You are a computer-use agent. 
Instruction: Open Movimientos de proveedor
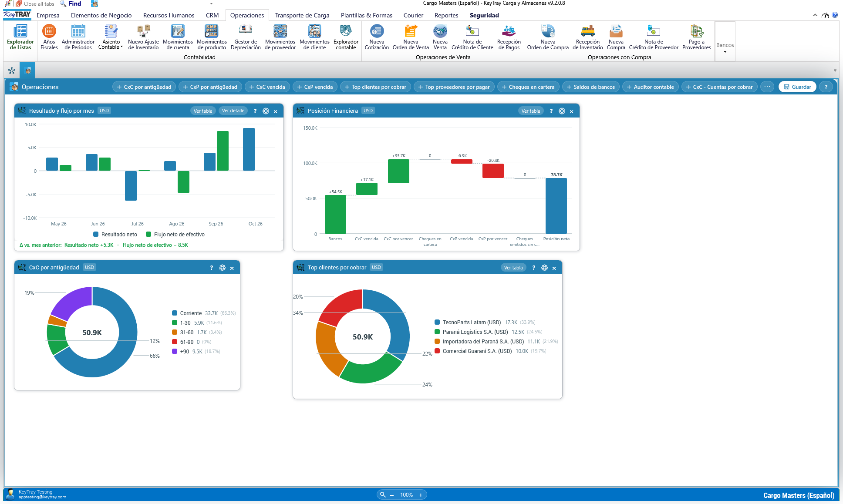(x=280, y=37)
